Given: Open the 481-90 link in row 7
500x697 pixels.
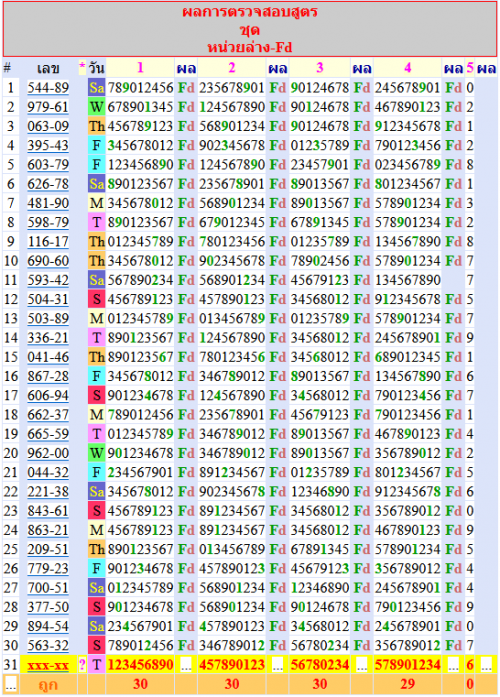Looking at the screenshot, I should pos(48,203).
